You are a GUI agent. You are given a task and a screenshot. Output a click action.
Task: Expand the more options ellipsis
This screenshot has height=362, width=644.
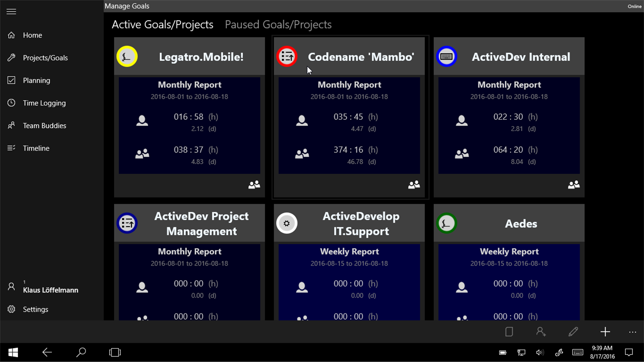[x=632, y=332]
